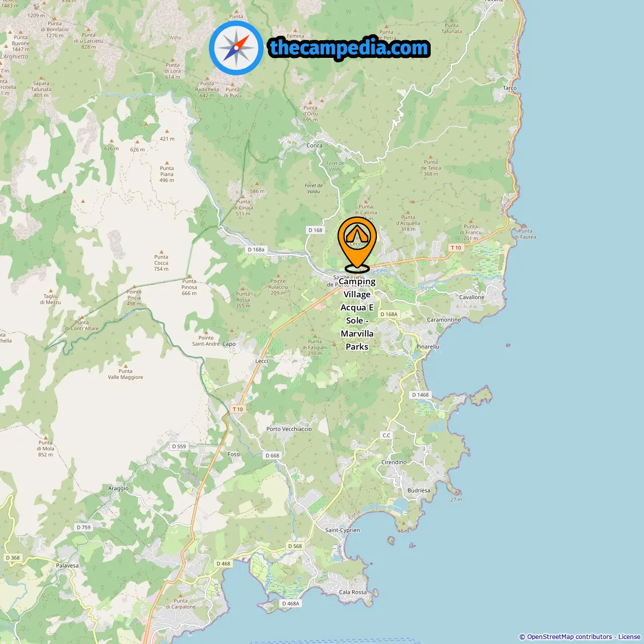Image resolution: width=644 pixels, height=644 pixels.
Task: Click the T 10 shield near Fossi
Action: point(238,409)
